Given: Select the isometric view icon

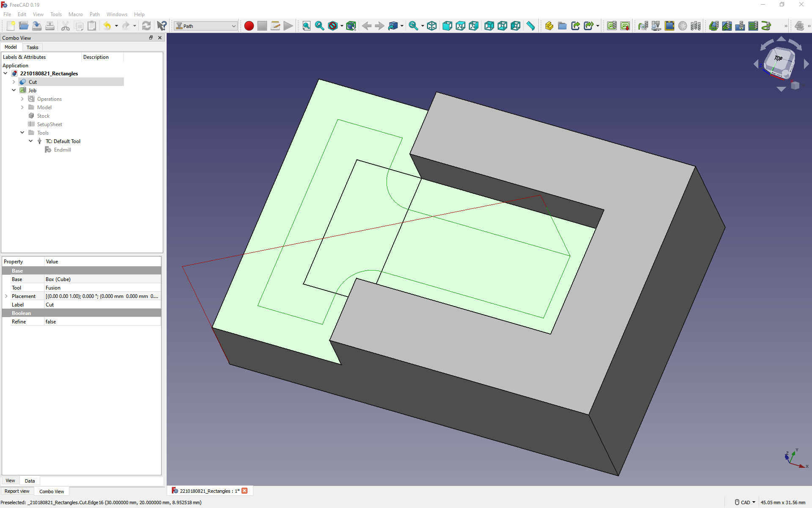Looking at the screenshot, I should click(x=432, y=26).
